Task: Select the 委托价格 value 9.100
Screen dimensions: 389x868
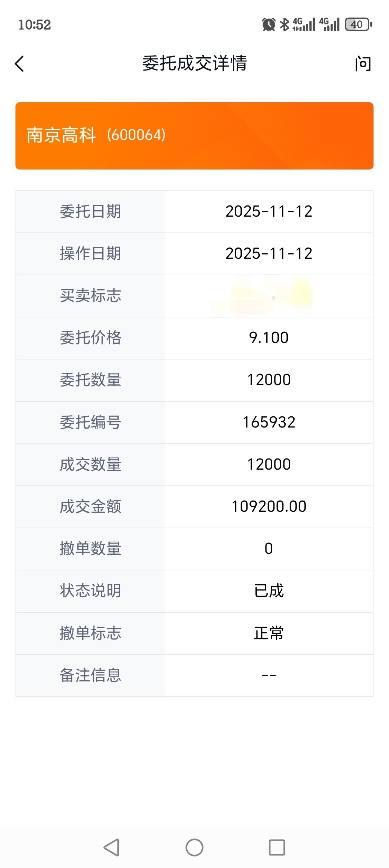Action: 269,338
